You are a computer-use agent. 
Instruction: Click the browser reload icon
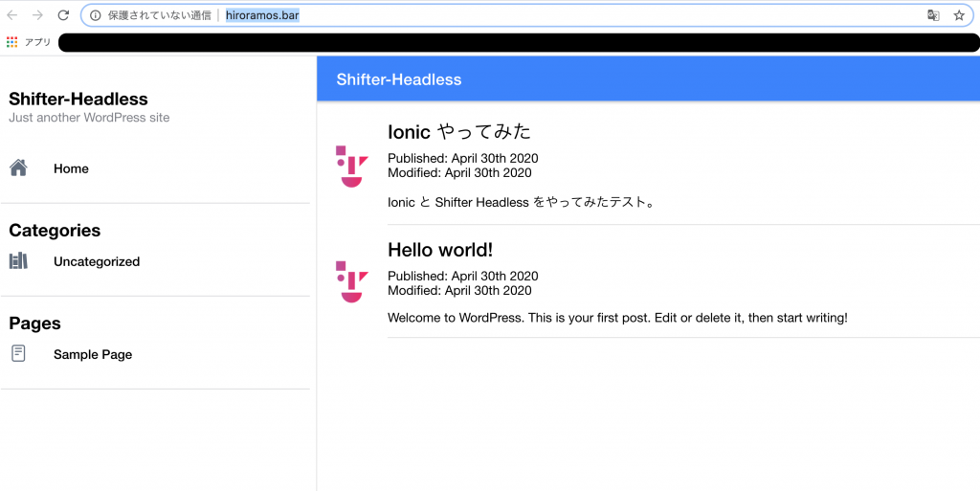tap(63, 15)
